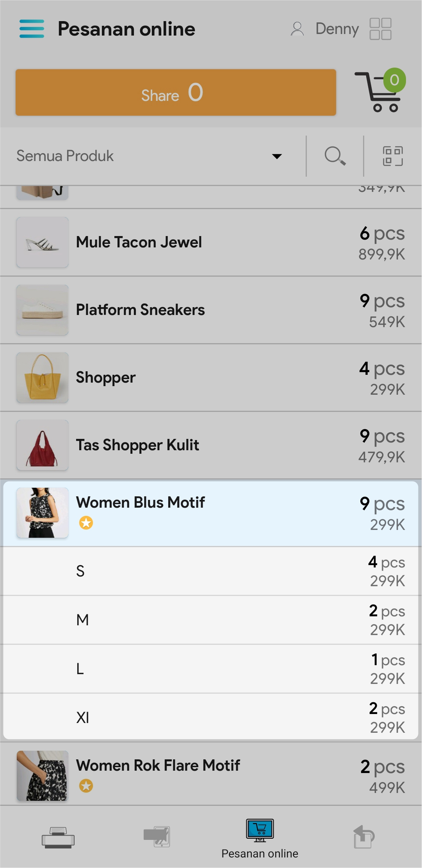The image size is (422, 868).
Task: Select the S size variant
Action: tap(211, 571)
